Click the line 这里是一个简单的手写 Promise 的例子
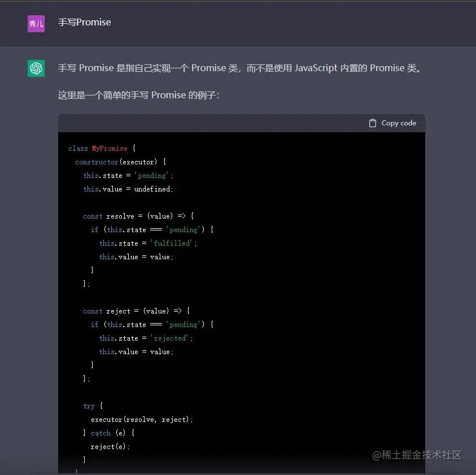 (138, 95)
